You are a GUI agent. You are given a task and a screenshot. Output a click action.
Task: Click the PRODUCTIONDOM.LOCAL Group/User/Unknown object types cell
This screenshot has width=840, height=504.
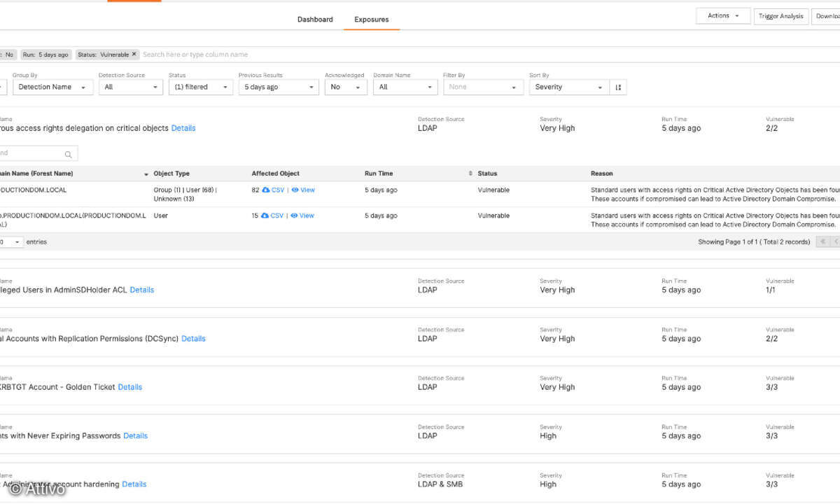[185, 194]
